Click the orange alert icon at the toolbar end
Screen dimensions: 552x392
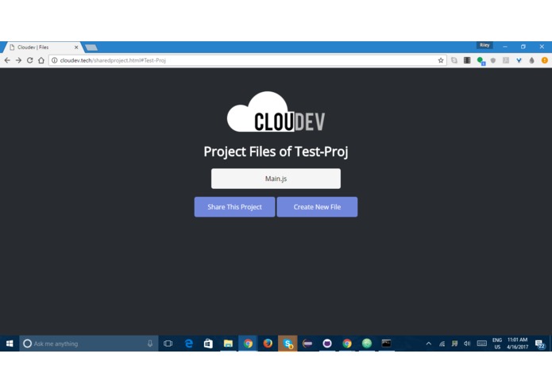[x=545, y=60]
